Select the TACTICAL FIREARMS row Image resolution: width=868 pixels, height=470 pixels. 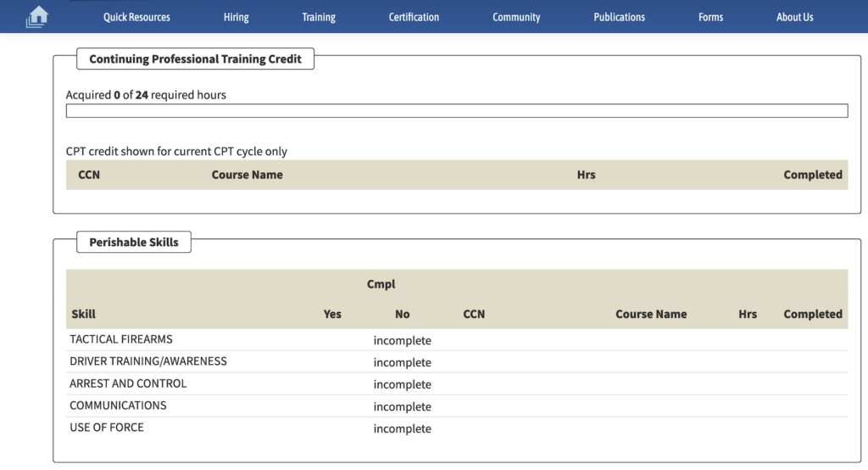coord(121,339)
